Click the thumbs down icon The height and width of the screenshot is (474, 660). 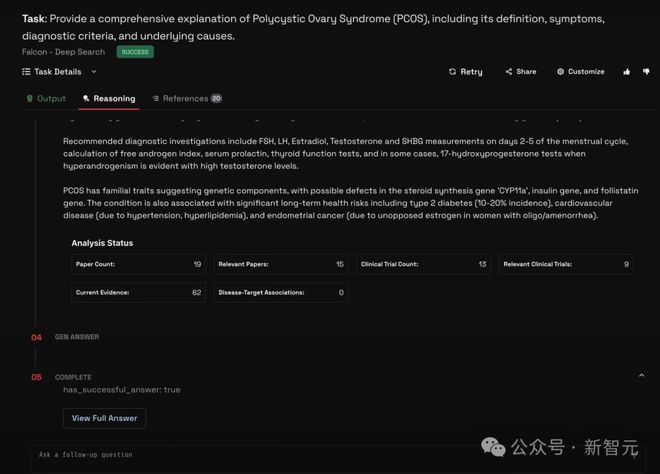646,72
